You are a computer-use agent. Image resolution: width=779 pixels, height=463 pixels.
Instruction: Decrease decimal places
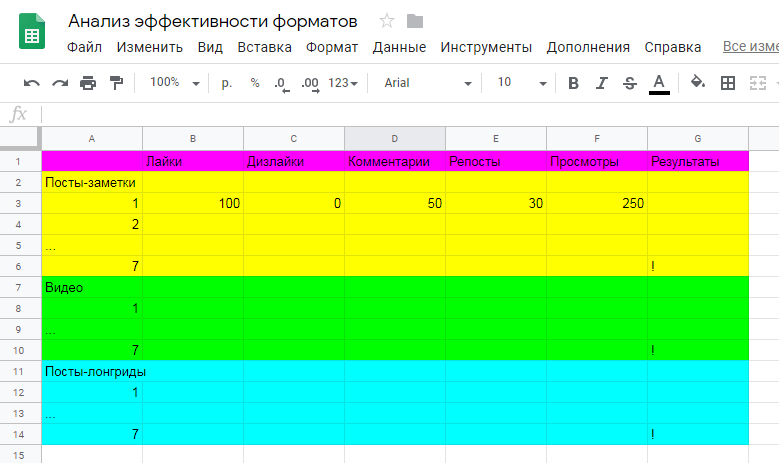[282, 84]
